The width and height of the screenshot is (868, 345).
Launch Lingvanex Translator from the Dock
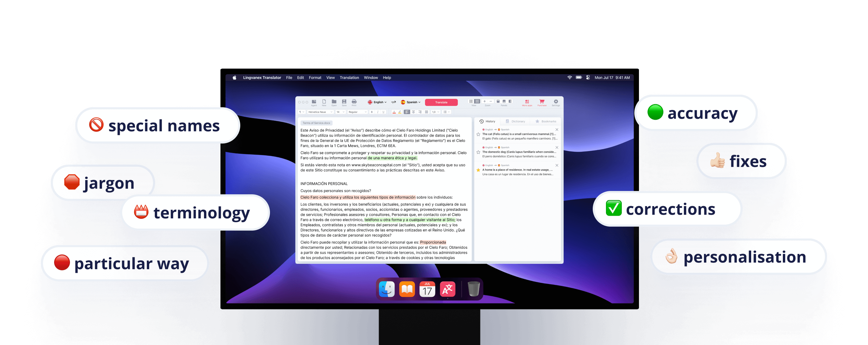448,289
